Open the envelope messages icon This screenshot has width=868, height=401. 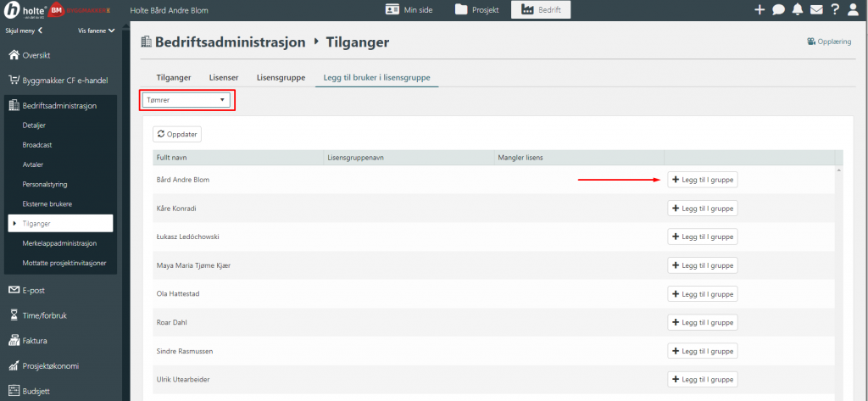point(816,10)
